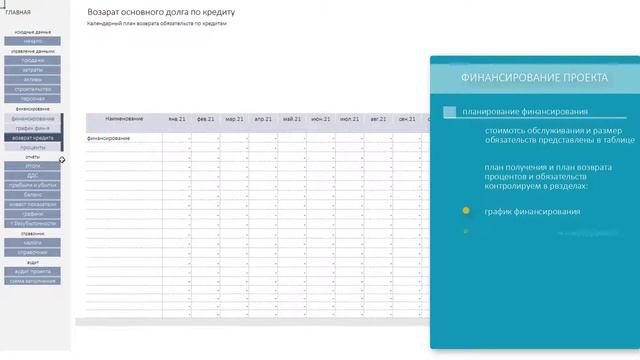640x360 pixels.
Task: Click the 'финансирование' row label in table
Action: coord(108,138)
